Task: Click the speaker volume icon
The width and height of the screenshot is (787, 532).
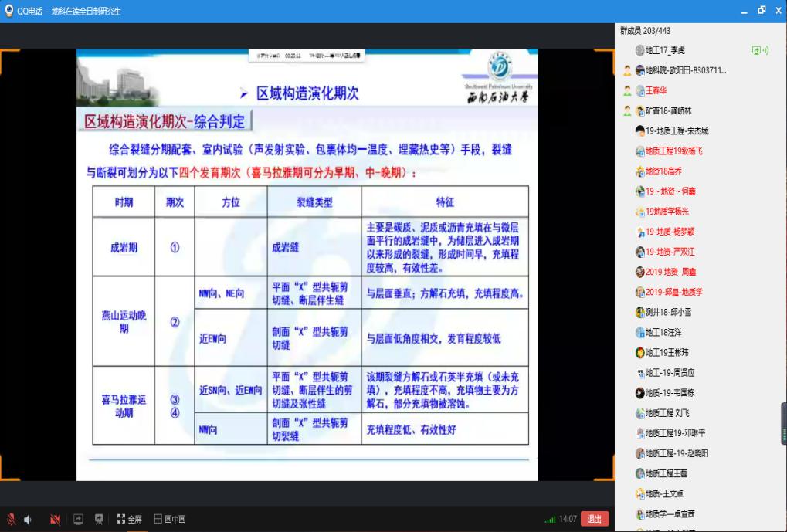Action: click(x=28, y=520)
